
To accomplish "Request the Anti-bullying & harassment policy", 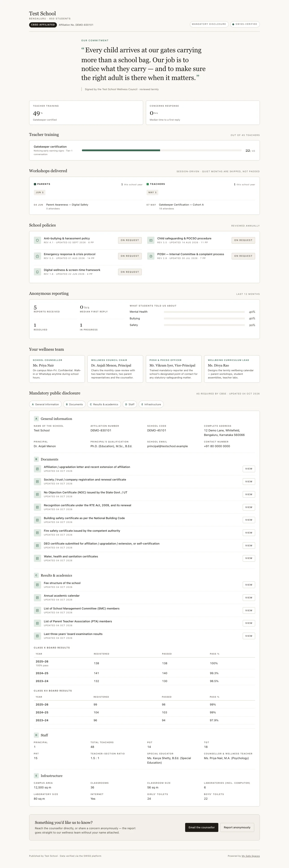I will 130,240.
